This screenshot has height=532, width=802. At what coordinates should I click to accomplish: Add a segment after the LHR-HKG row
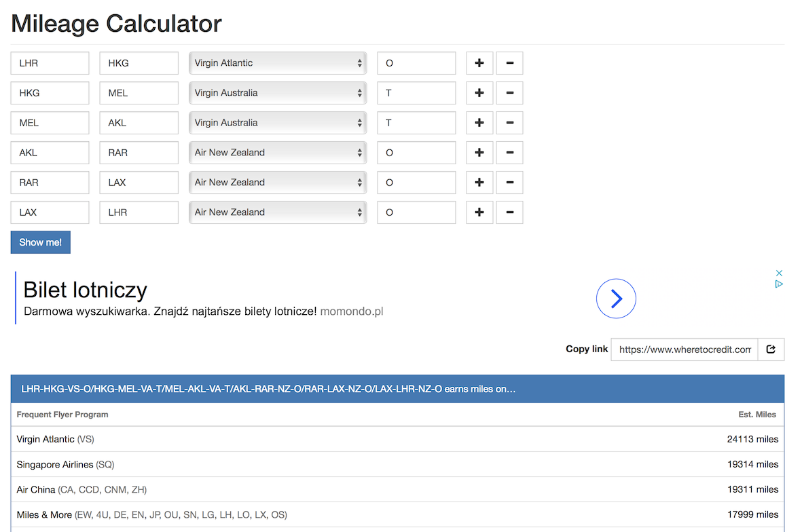click(479, 63)
